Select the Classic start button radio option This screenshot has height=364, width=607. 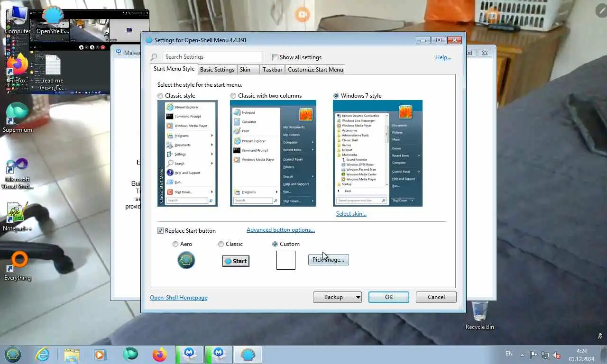[221, 244]
